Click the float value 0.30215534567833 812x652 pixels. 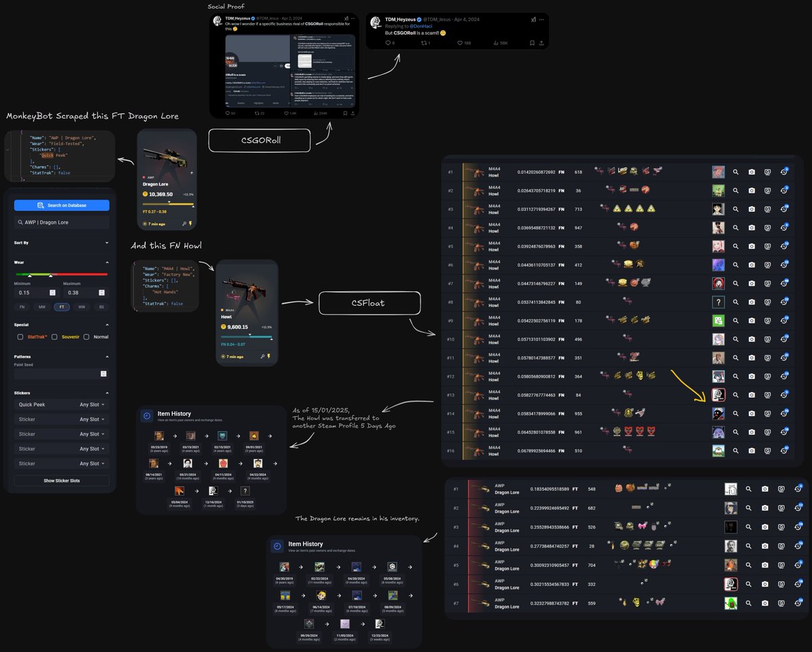pos(549,584)
